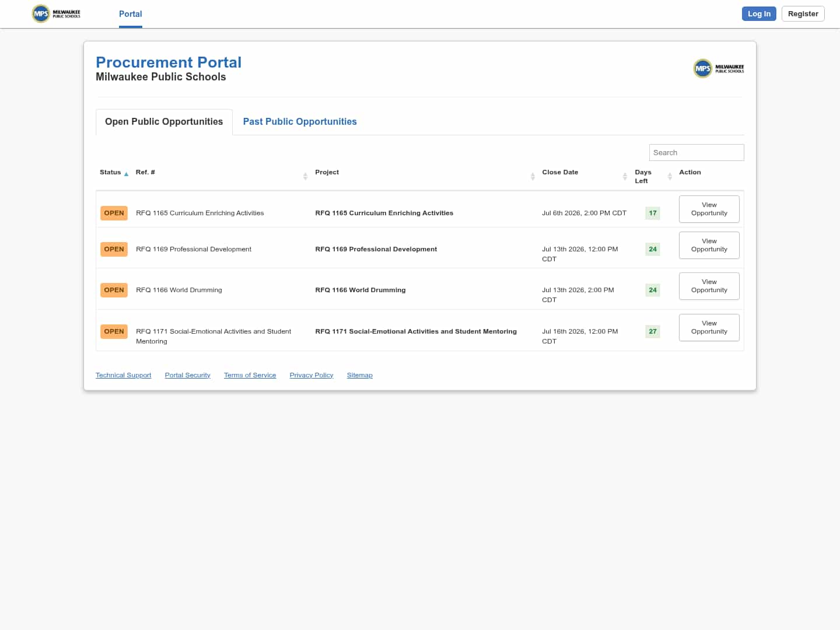Open Privacy Policy link

click(311, 375)
